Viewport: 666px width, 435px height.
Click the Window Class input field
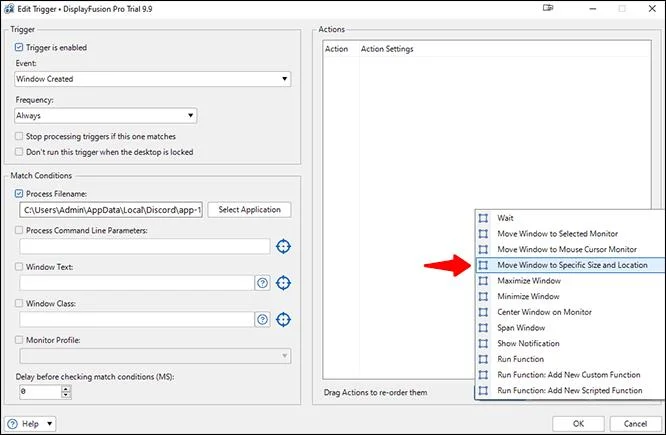coord(137,319)
